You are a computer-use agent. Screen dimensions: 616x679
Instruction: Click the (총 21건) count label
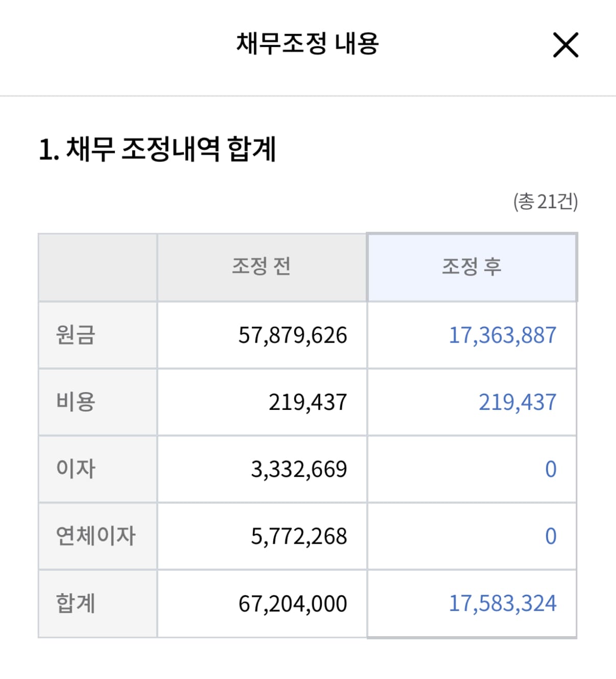click(x=546, y=203)
